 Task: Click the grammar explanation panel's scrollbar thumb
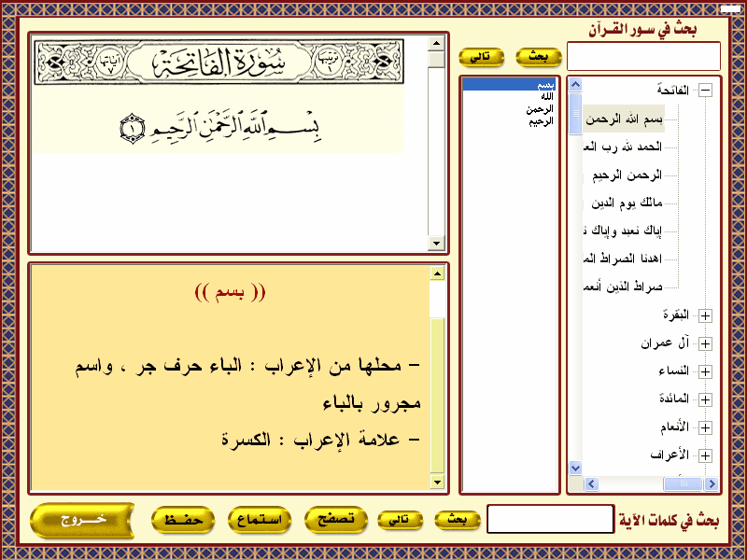pyautogui.click(x=437, y=395)
